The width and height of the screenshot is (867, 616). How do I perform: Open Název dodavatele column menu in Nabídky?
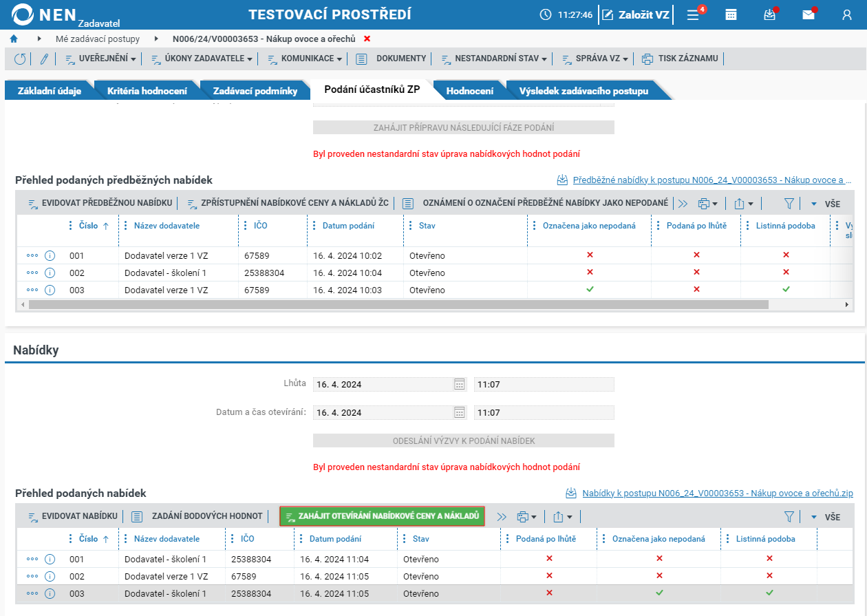click(x=126, y=539)
